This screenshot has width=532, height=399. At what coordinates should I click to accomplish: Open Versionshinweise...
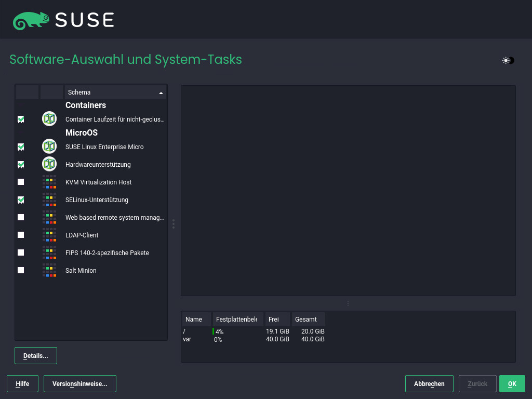(x=79, y=384)
